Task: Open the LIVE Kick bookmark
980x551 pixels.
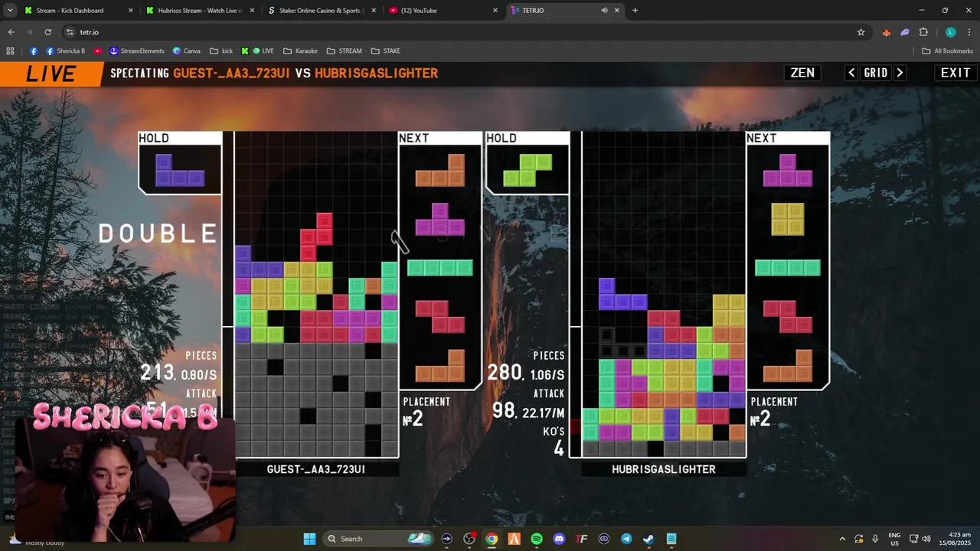Action: click(x=257, y=51)
